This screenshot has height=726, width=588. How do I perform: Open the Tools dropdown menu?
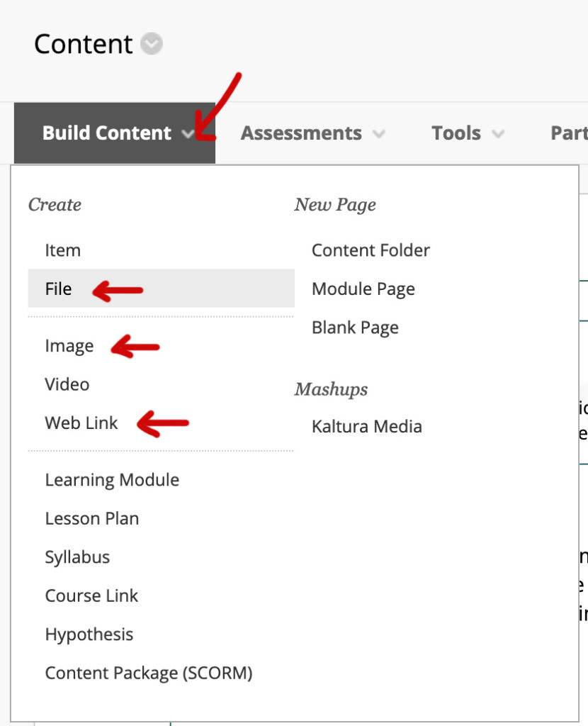[468, 133]
